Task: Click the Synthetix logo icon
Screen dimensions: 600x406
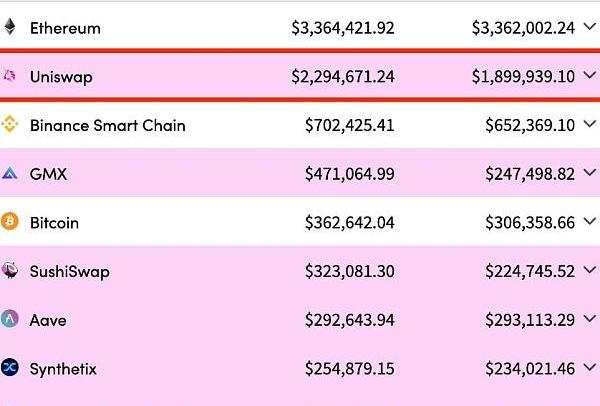Action: coord(10,368)
